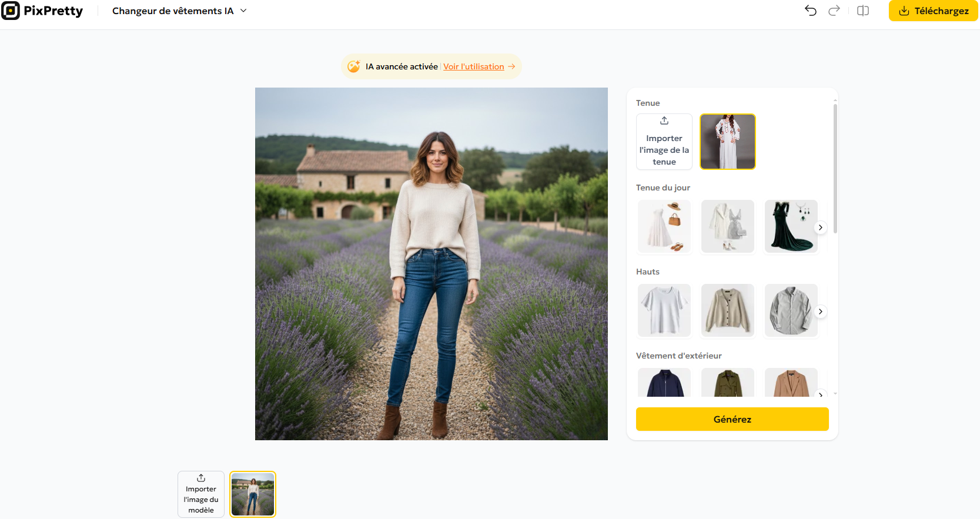Toggle the before/after compare view icon

click(x=862, y=11)
